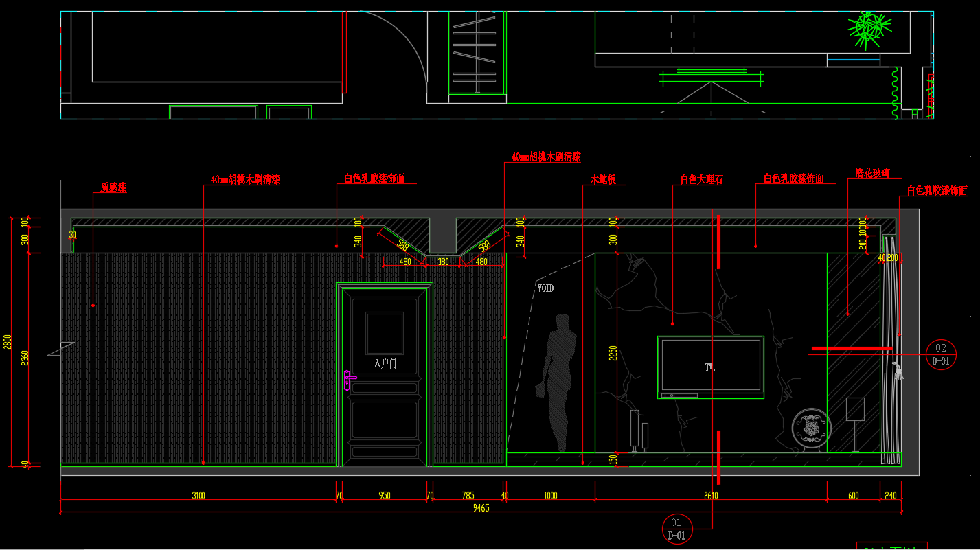Select the 1000 dimension value

pyautogui.click(x=551, y=496)
